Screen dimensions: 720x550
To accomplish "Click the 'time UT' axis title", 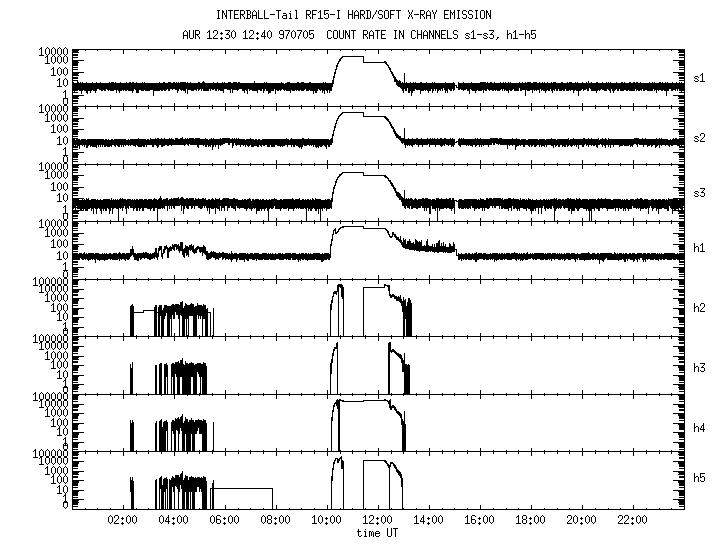I will coord(377,533).
